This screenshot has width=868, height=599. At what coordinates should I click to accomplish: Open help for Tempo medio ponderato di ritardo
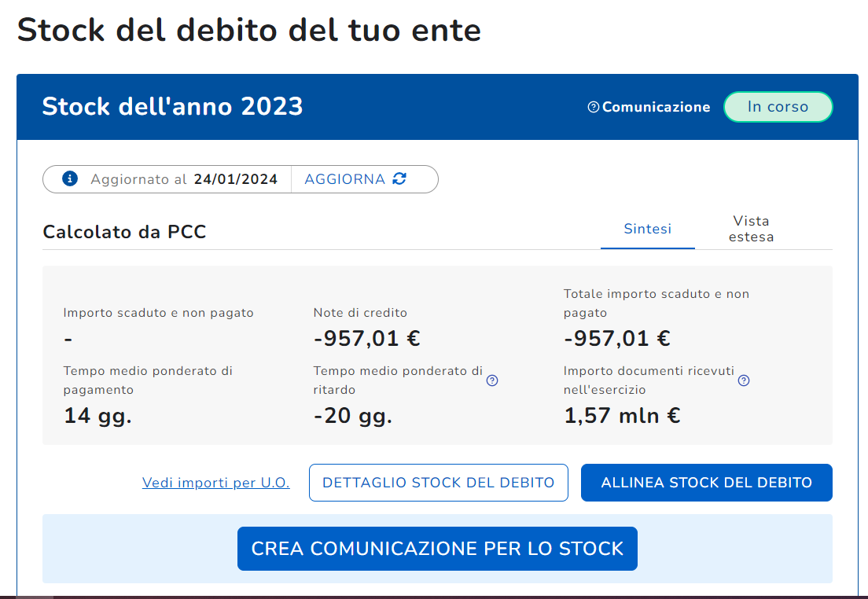click(x=492, y=380)
